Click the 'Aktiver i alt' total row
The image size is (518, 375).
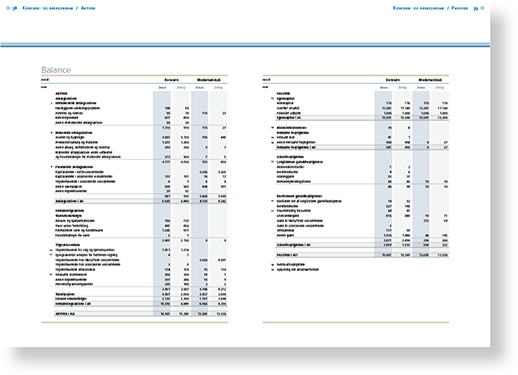click(141, 314)
